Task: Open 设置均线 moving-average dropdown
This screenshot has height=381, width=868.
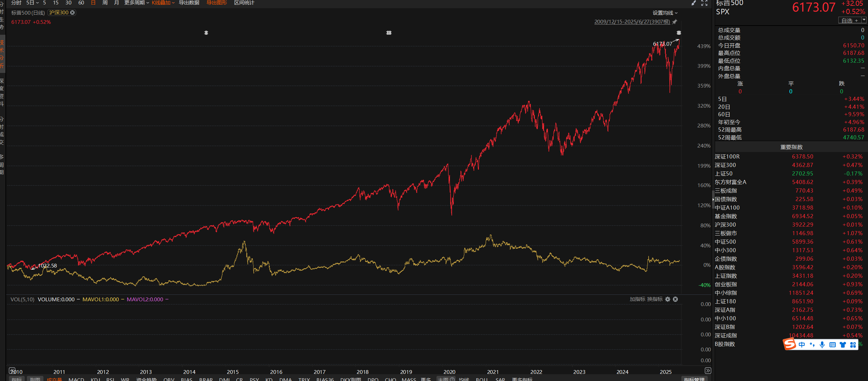Action: [665, 13]
